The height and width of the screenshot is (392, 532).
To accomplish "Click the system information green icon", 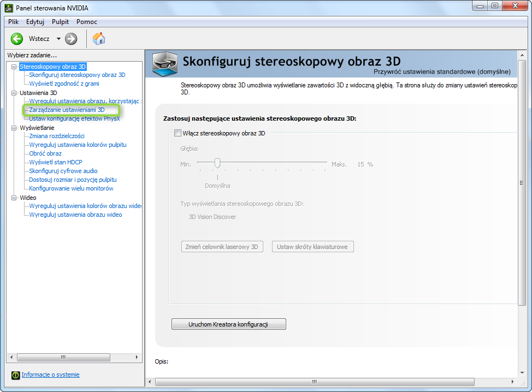I will pyautogui.click(x=16, y=375).
